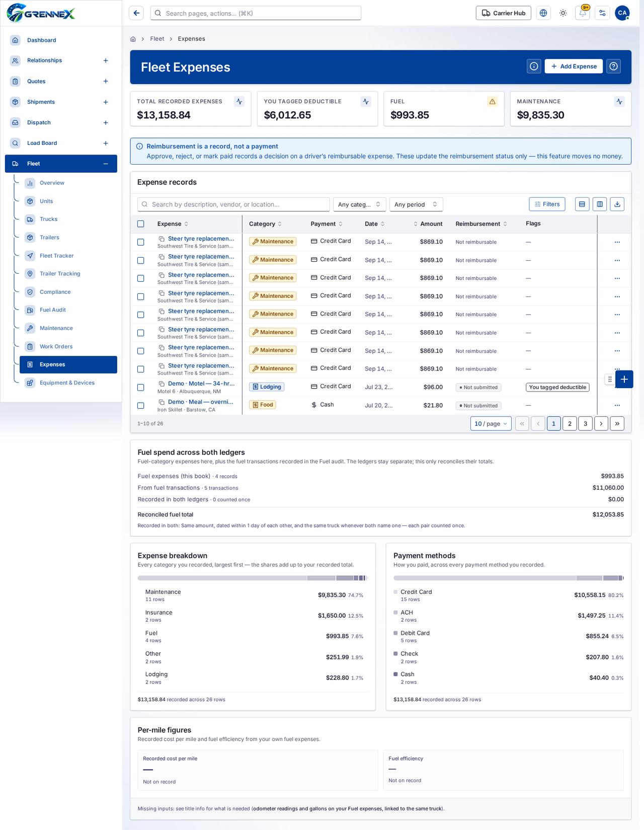
Task: Open the help question mark icon
Action: pyautogui.click(x=613, y=66)
